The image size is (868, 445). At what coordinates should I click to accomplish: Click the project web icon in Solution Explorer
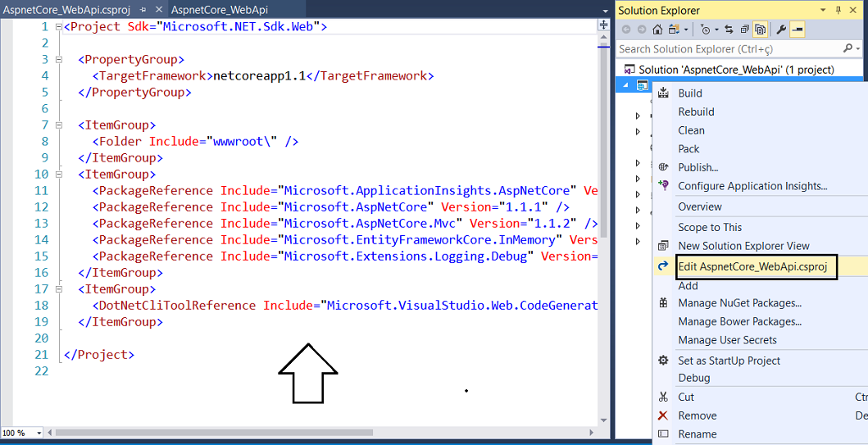[642, 85]
